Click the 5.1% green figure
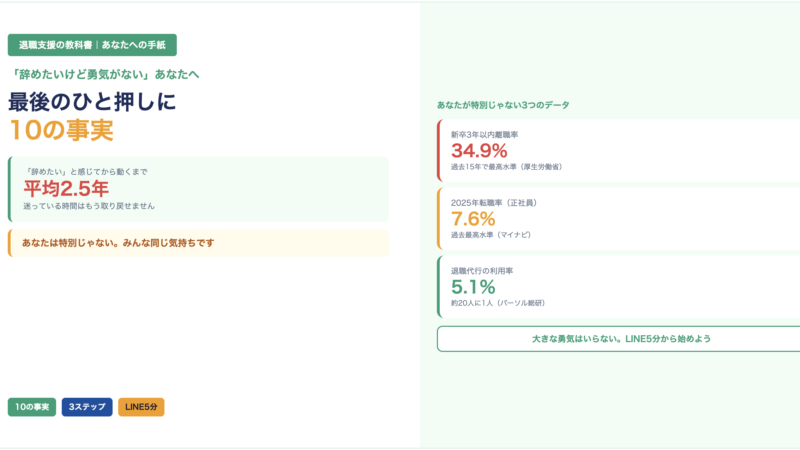The image size is (800, 450). (x=473, y=287)
